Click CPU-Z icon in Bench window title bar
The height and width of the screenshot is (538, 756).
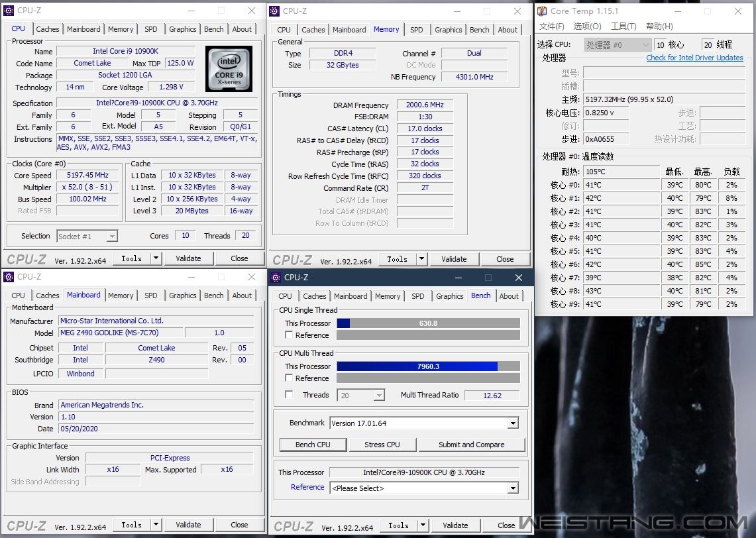(276, 278)
